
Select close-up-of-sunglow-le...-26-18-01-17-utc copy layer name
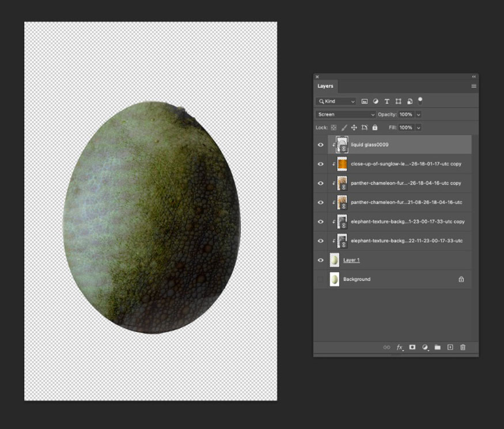point(406,164)
